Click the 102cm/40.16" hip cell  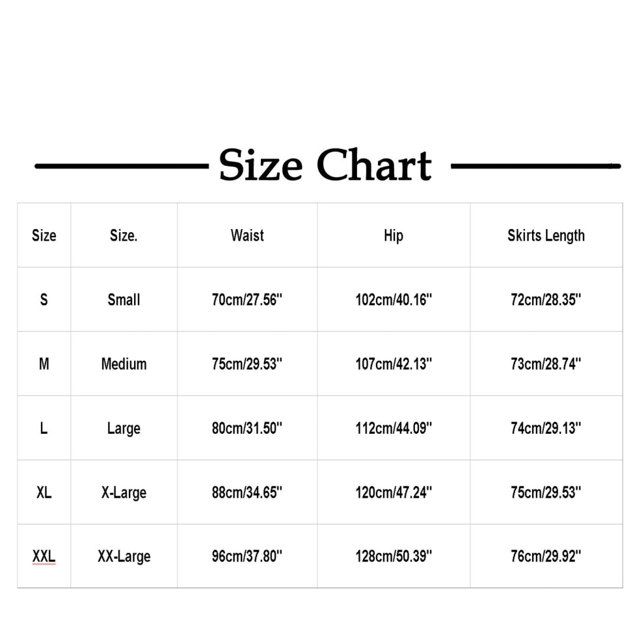pyautogui.click(x=394, y=299)
